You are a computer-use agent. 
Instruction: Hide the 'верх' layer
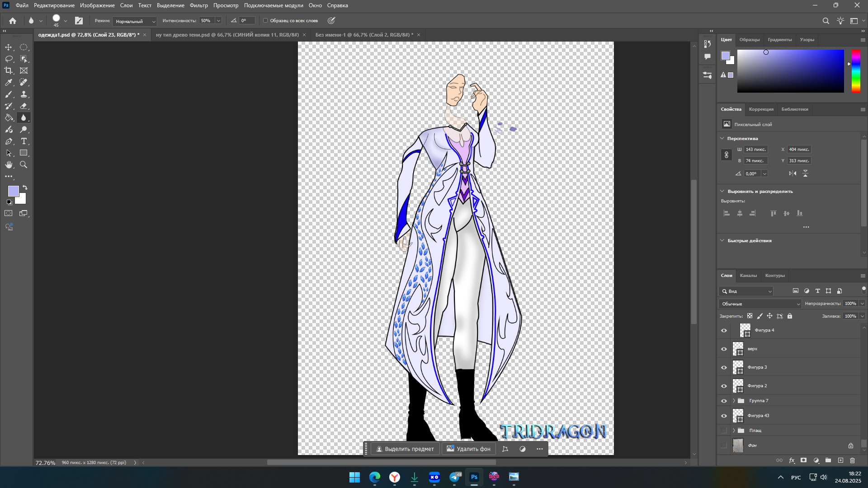pyautogui.click(x=724, y=349)
